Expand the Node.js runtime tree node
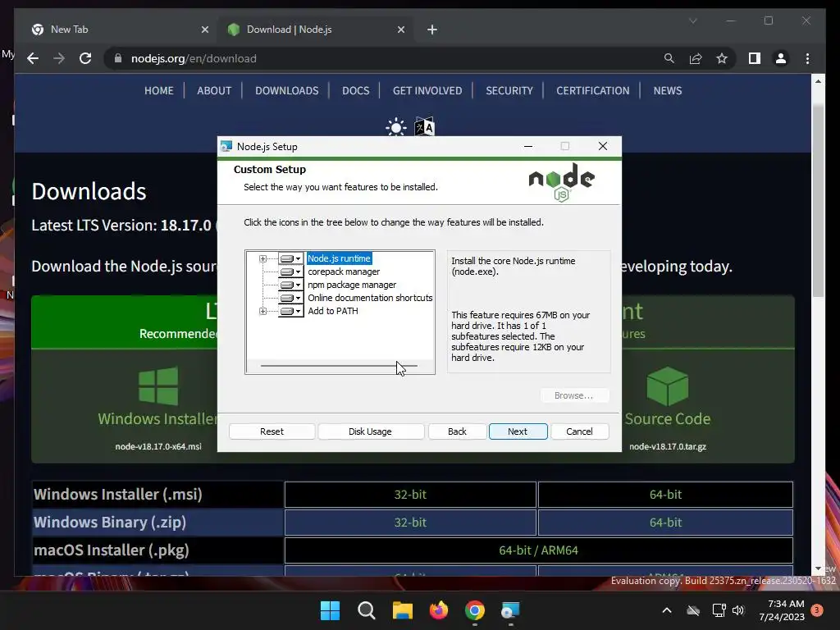This screenshot has height=630, width=840. (x=262, y=258)
